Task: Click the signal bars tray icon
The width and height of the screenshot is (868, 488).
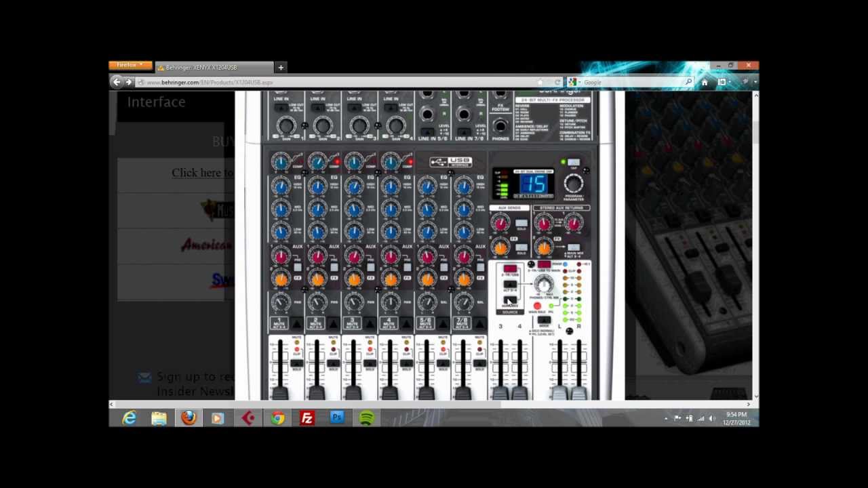Action: click(701, 419)
